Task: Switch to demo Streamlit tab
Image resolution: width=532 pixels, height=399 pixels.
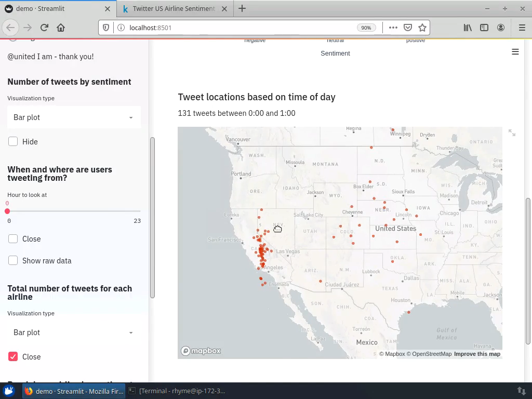Action: point(58,9)
